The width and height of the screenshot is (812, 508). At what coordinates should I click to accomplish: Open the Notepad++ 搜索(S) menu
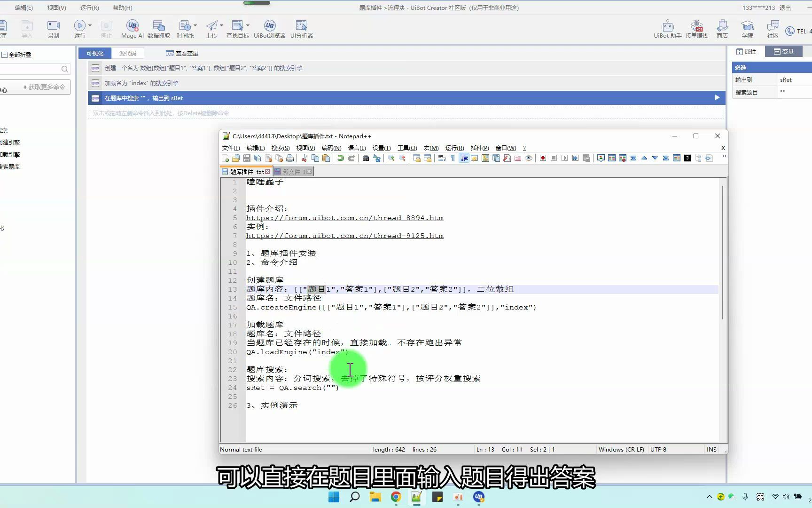(x=280, y=148)
